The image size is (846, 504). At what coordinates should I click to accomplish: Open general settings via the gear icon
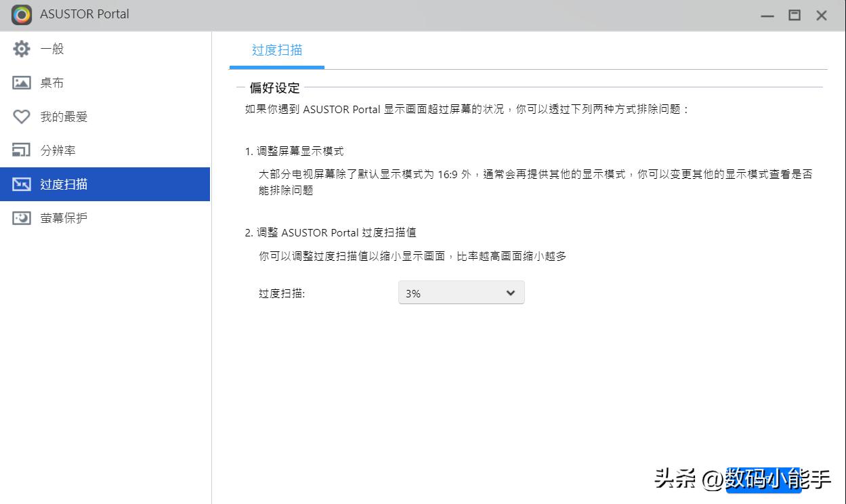(21, 48)
